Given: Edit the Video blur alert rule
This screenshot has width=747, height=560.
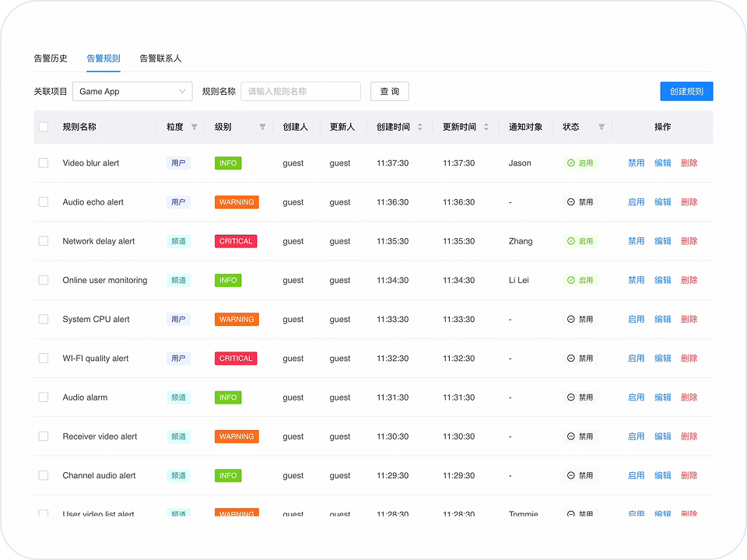Looking at the screenshot, I should click(x=663, y=163).
